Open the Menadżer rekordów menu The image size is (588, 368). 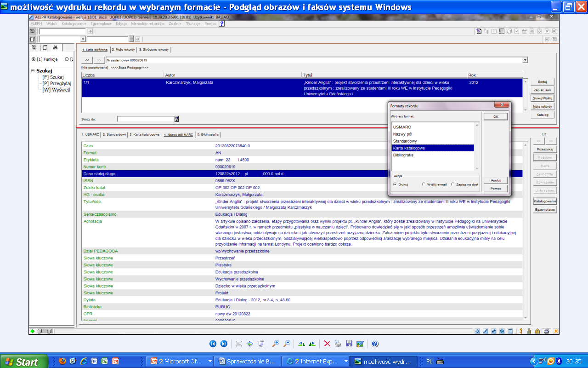[147, 23]
